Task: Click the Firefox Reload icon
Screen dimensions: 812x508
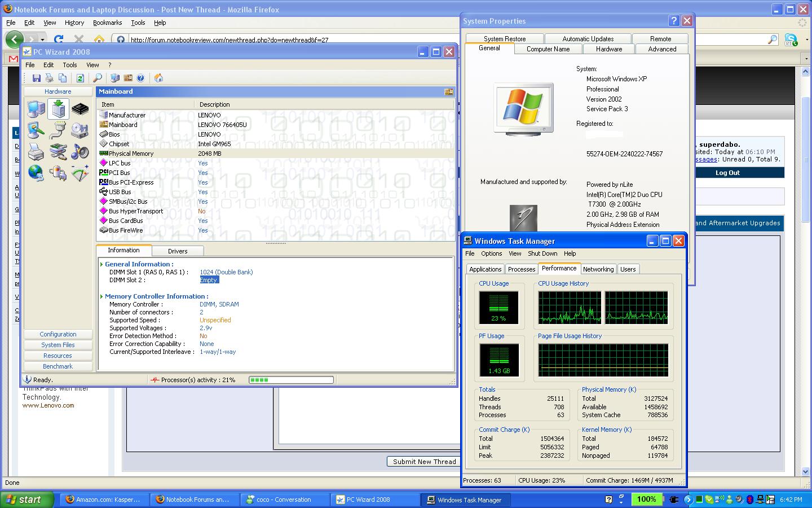Action: (x=59, y=40)
